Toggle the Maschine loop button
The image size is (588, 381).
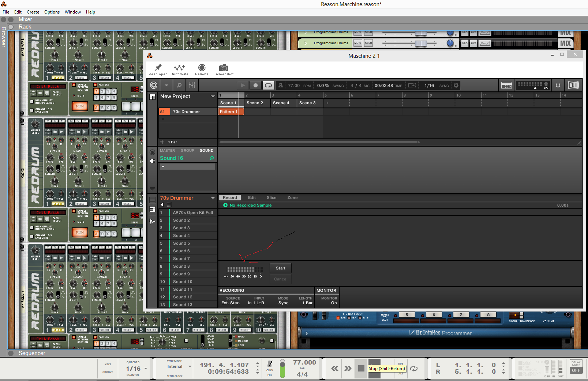pyautogui.click(x=268, y=86)
